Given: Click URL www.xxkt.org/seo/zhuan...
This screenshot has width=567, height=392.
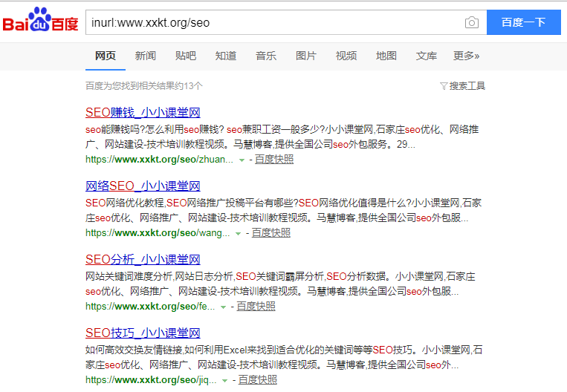Looking at the screenshot, I should pos(159,160).
